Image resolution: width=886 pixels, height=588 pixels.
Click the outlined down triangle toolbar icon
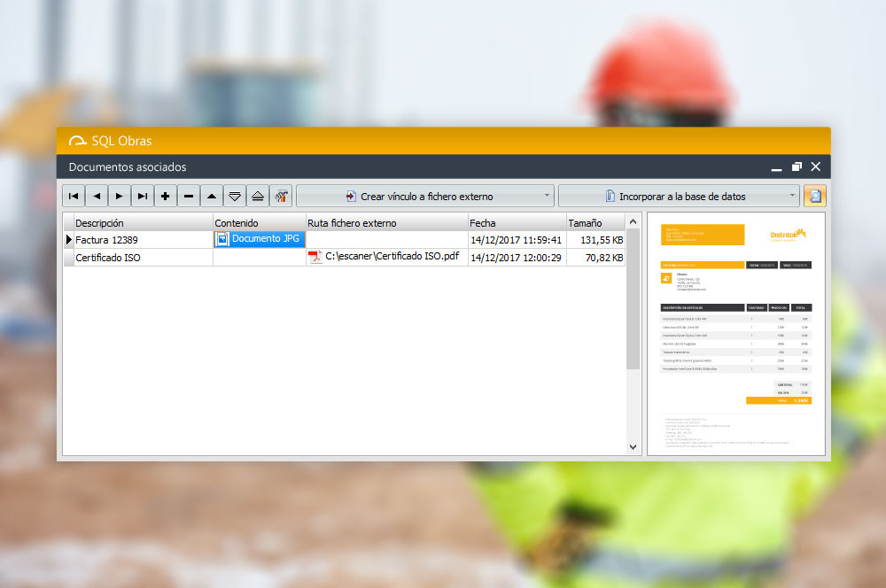click(x=235, y=196)
